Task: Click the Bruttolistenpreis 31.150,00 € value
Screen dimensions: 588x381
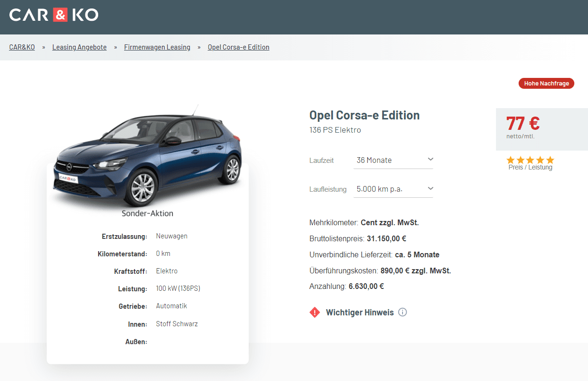Action: pyautogui.click(x=386, y=238)
